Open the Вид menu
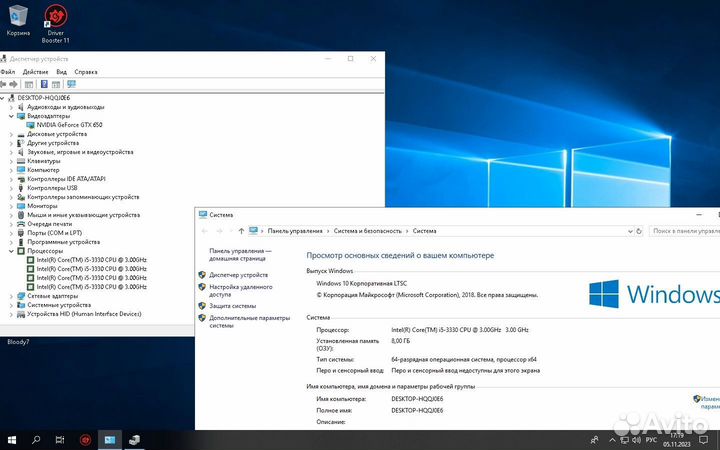 tap(62, 72)
